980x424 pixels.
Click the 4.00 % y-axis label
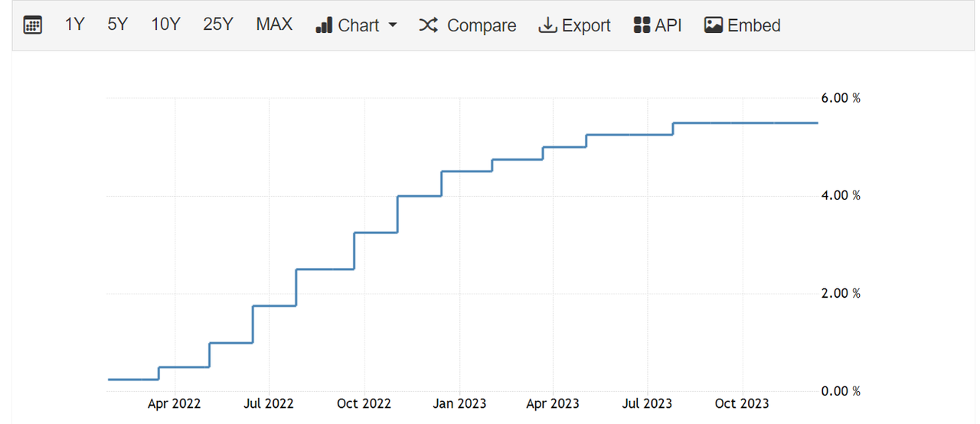pyautogui.click(x=840, y=196)
